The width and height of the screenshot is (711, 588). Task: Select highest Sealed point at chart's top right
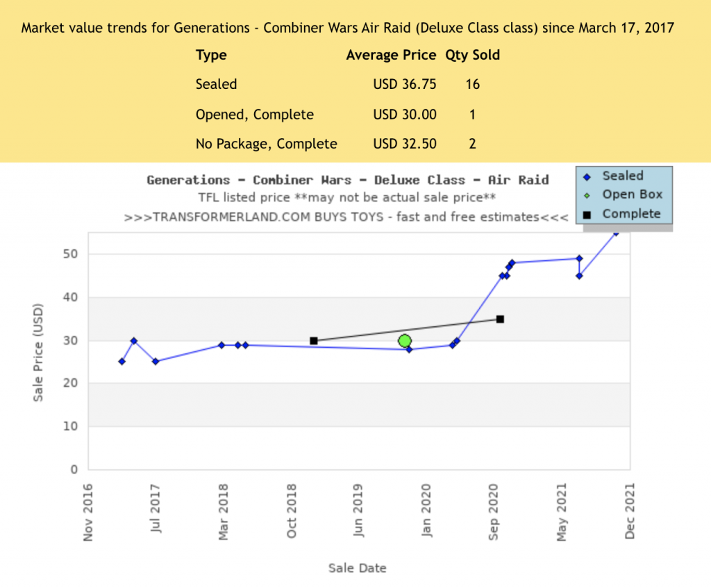click(617, 233)
